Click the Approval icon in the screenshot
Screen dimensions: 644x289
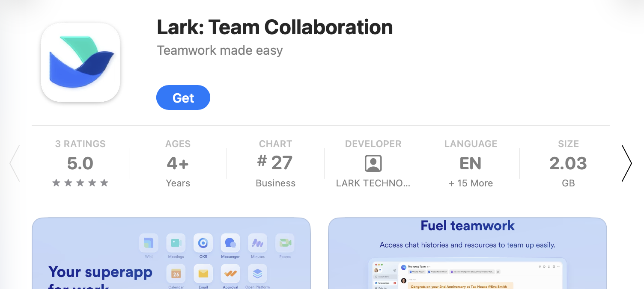pyautogui.click(x=230, y=274)
